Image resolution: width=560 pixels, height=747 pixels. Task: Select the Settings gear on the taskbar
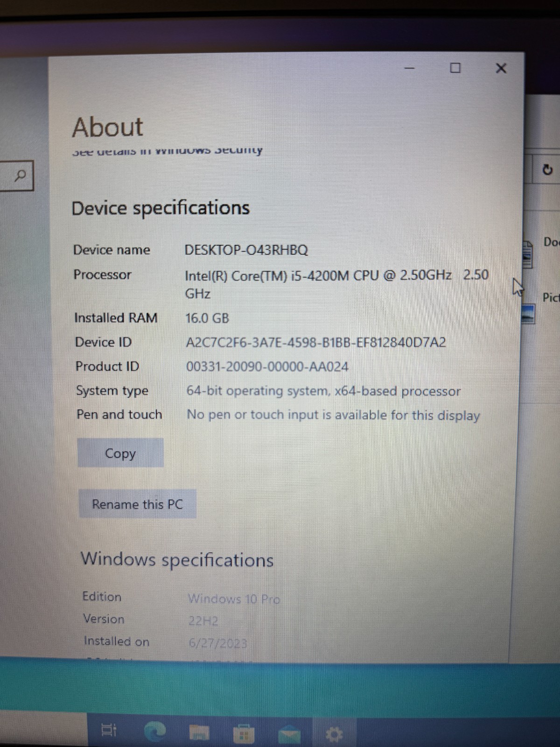(x=334, y=735)
